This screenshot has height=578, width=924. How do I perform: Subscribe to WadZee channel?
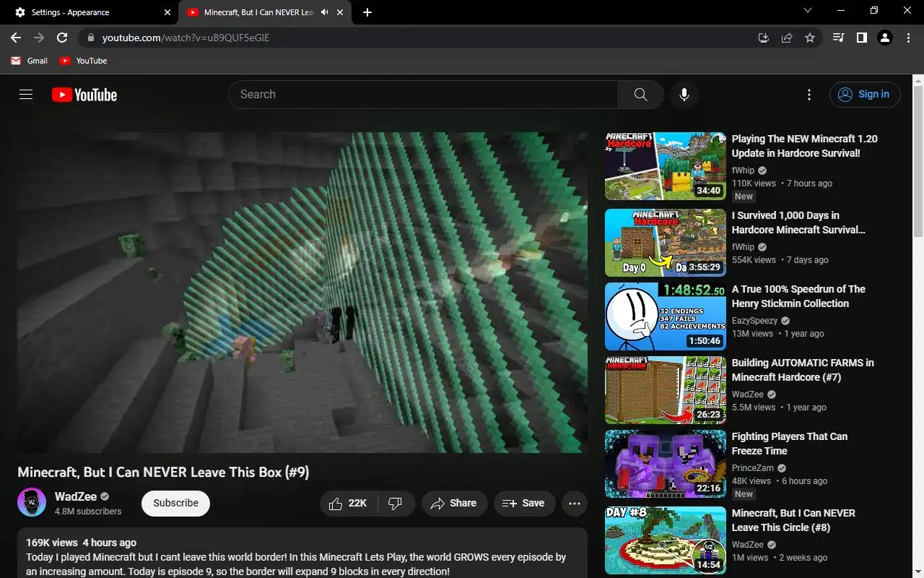click(175, 504)
